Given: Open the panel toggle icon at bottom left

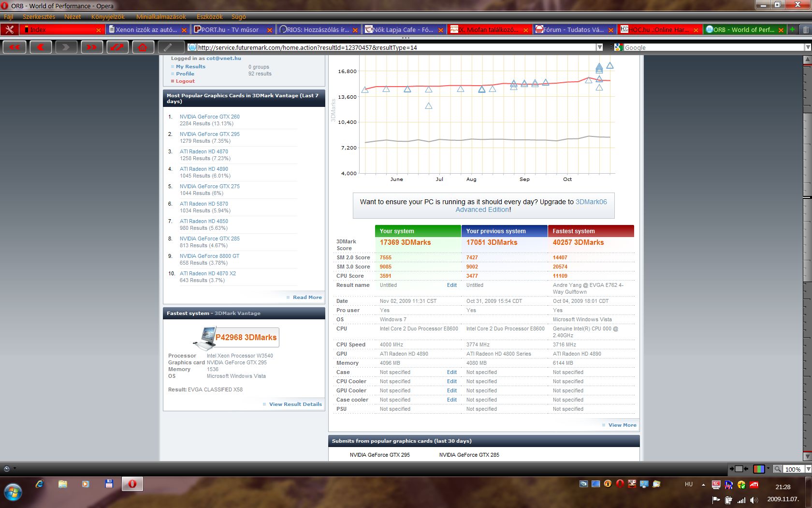Looking at the screenshot, I should (7, 468).
